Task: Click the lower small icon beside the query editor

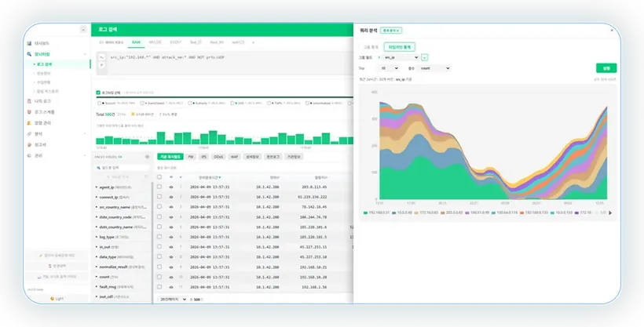Action: (x=102, y=65)
